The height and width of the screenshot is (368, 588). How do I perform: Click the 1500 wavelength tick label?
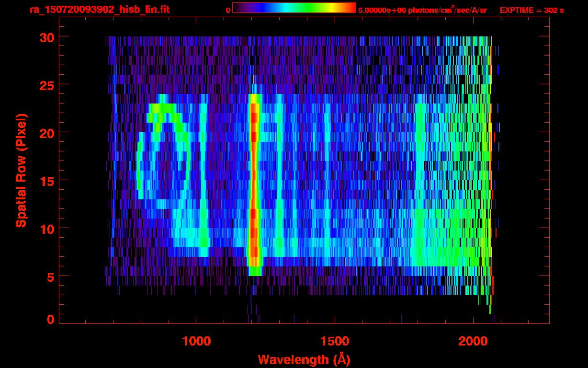point(334,341)
